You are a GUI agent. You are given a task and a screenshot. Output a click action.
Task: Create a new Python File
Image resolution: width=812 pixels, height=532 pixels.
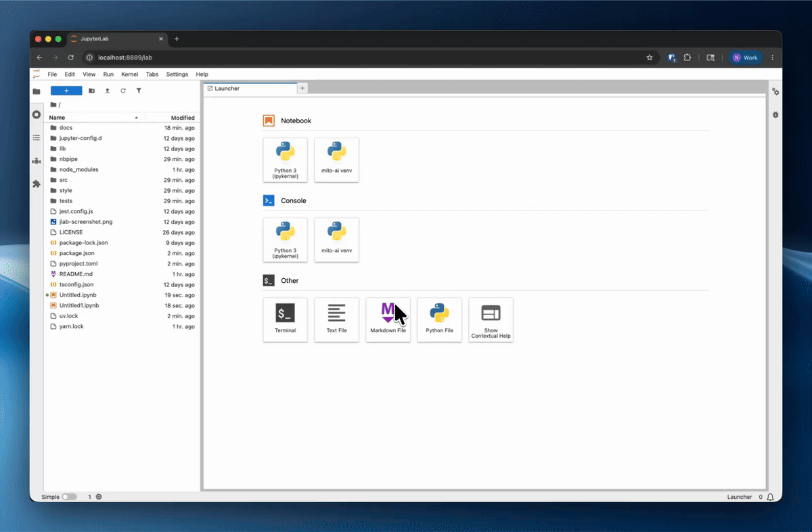[x=439, y=319]
